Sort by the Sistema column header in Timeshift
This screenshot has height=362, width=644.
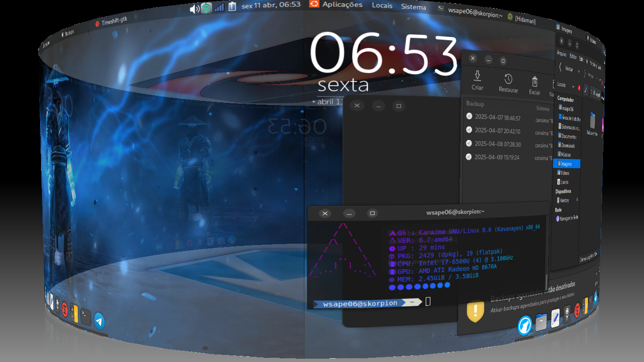tap(543, 108)
